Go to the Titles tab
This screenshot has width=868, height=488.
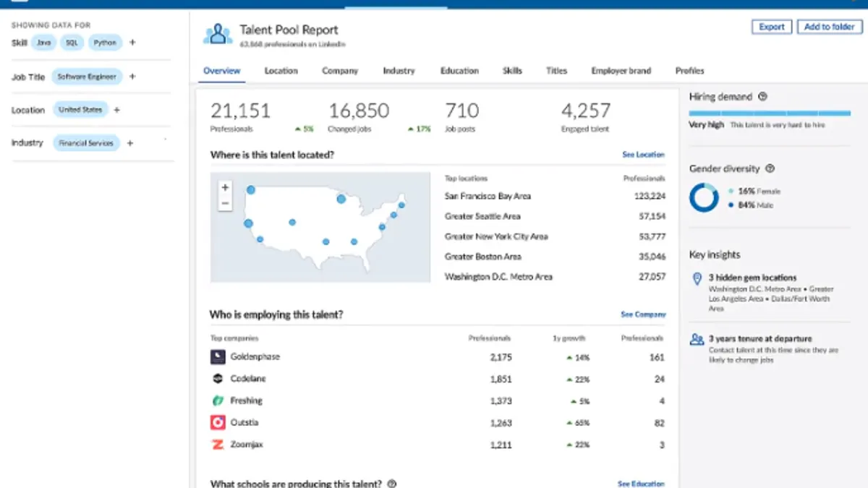pos(556,71)
